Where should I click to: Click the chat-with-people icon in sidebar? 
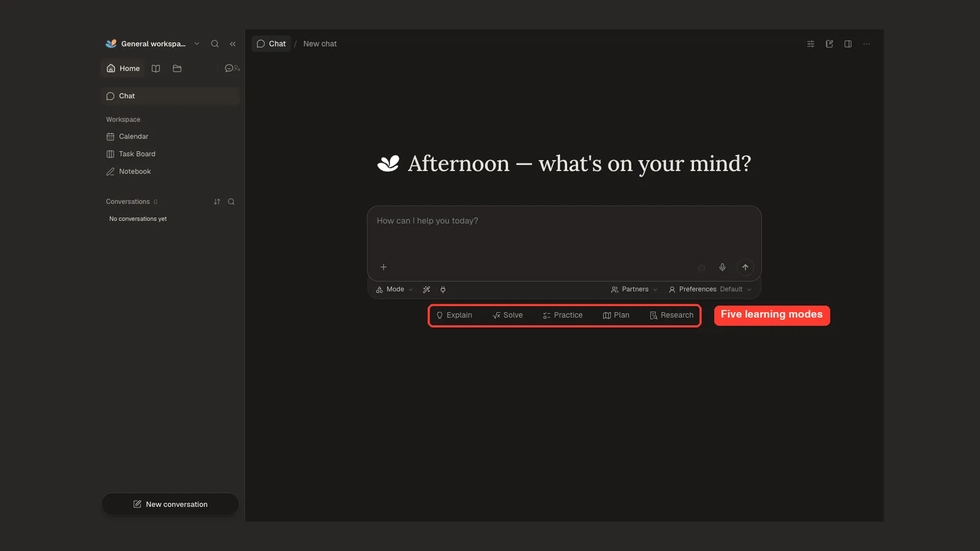(x=232, y=69)
